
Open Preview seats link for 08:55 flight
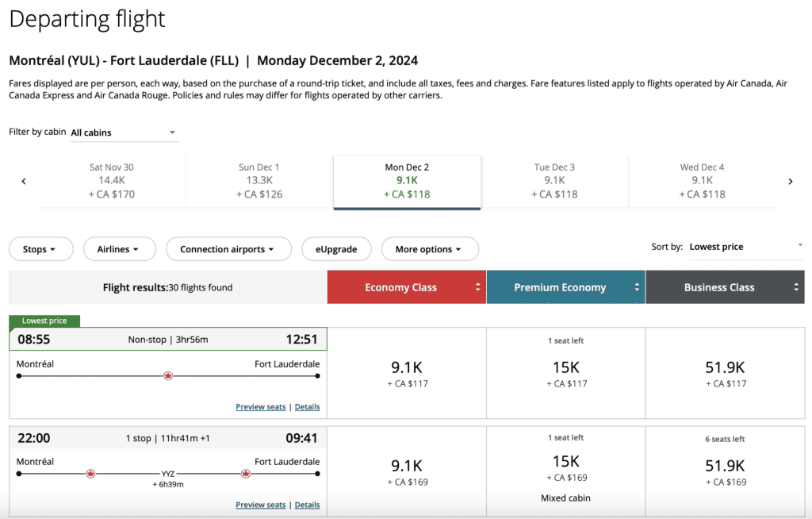pyautogui.click(x=260, y=407)
